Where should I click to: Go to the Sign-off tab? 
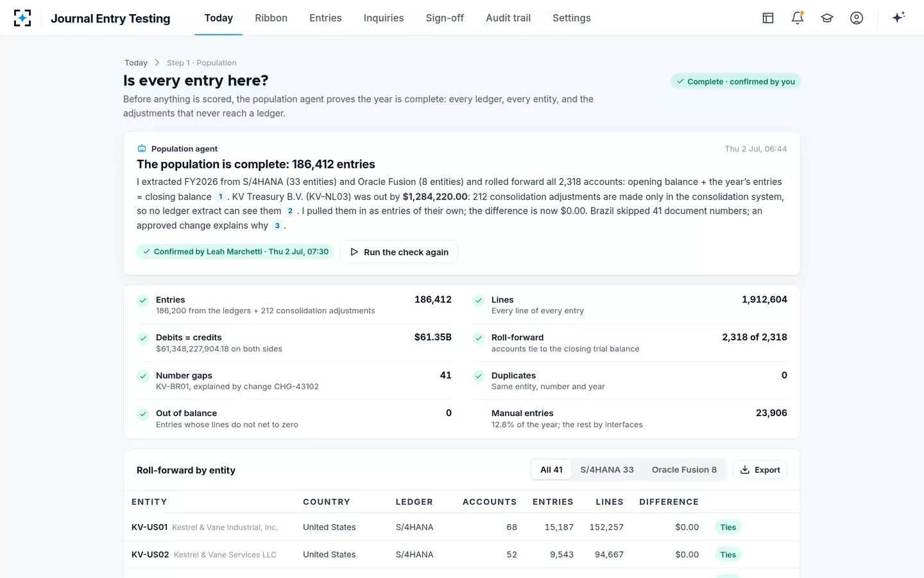[x=445, y=18]
